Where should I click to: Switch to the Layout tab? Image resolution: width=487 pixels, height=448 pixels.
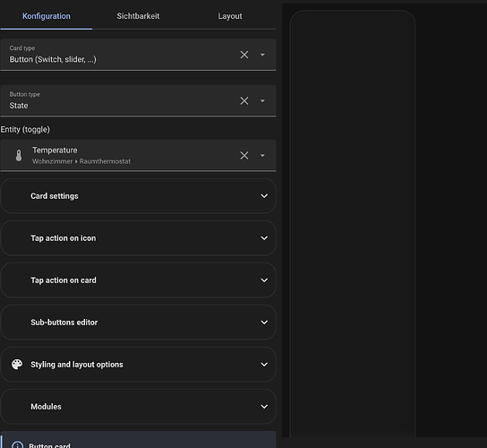[230, 16]
